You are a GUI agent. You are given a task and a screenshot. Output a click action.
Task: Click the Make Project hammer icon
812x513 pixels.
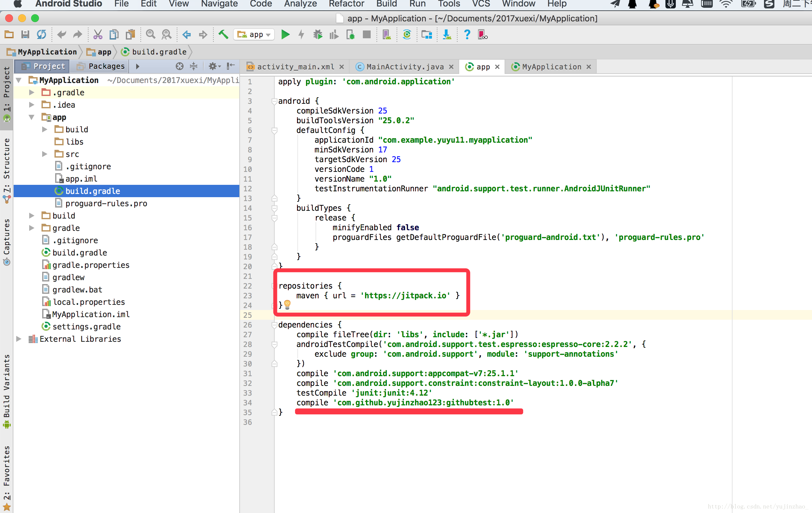tap(223, 34)
